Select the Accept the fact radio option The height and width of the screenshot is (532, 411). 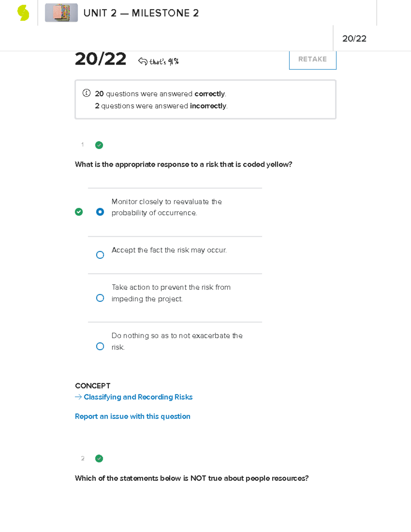pos(100,255)
